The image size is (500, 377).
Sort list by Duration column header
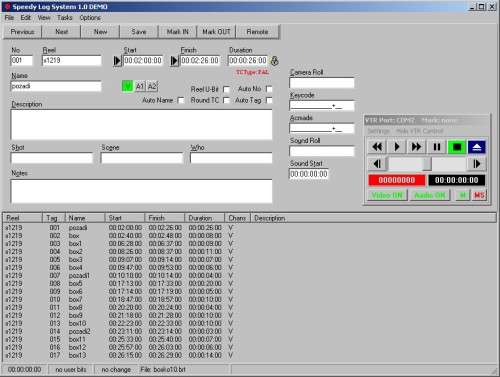click(x=204, y=218)
